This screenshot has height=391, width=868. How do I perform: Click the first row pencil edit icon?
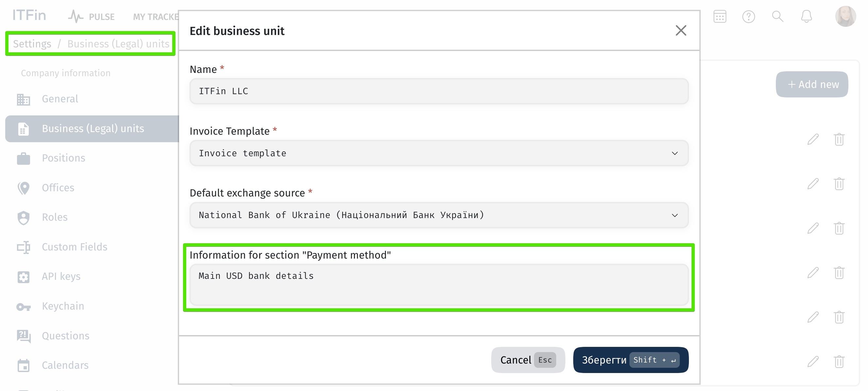click(x=813, y=139)
